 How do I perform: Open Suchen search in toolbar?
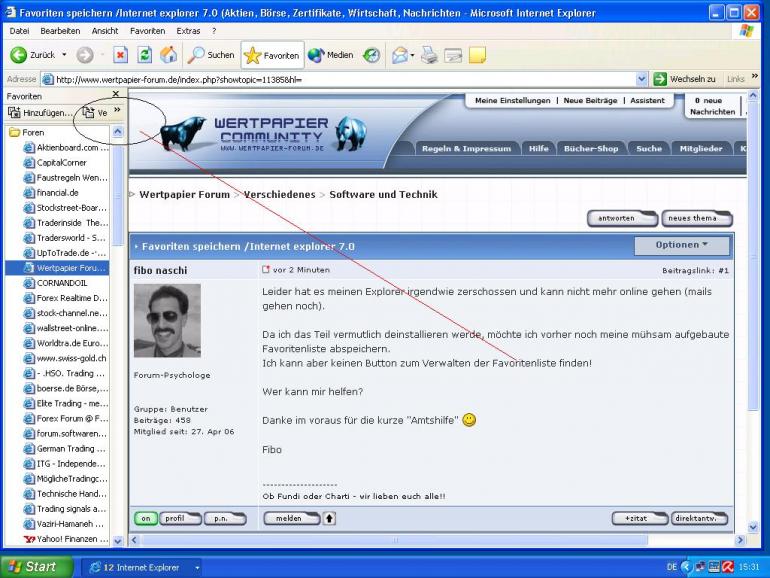(x=211, y=55)
